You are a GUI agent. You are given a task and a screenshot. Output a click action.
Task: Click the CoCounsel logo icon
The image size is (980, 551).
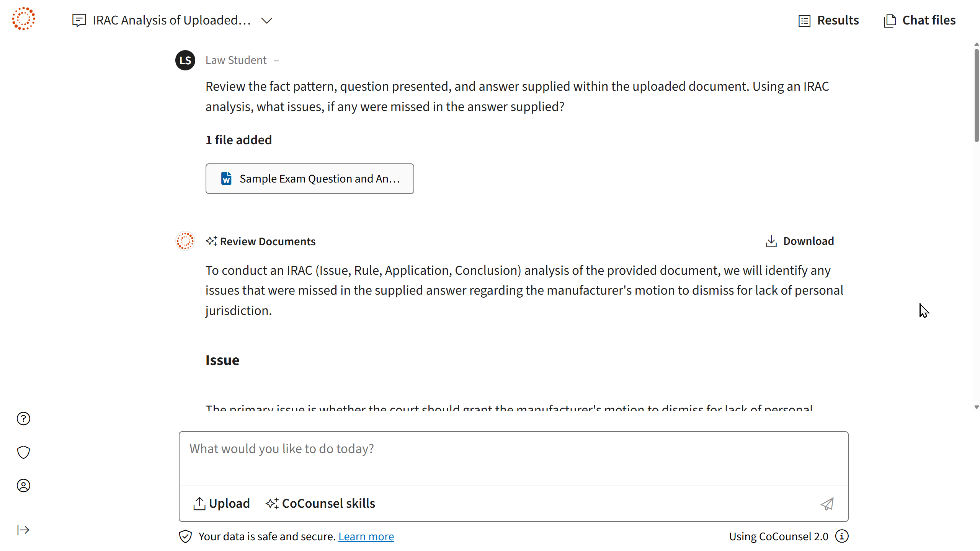(x=23, y=19)
